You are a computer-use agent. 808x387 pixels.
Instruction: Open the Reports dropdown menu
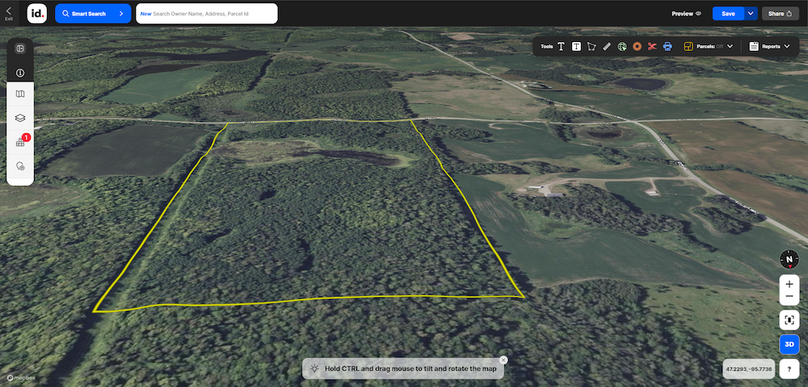click(x=769, y=46)
